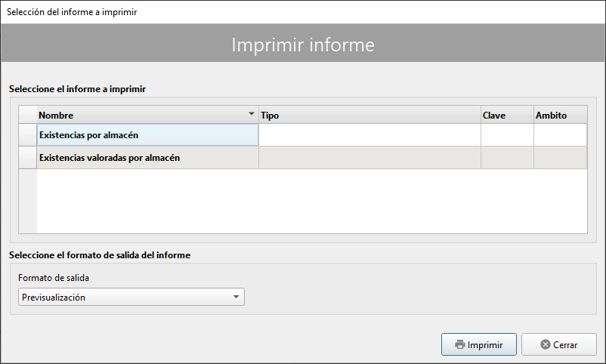The width and height of the screenshot is (606, 364).
Task: Click the printer icon on the Imprimir button
Action: 459,345
